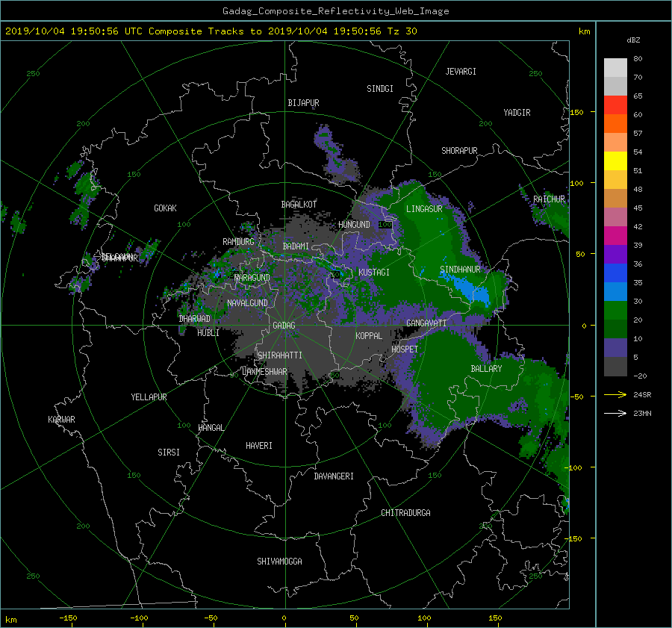Click the dBZ legend heading
This screenshot has width=672, height=628.
click(633, 40)
